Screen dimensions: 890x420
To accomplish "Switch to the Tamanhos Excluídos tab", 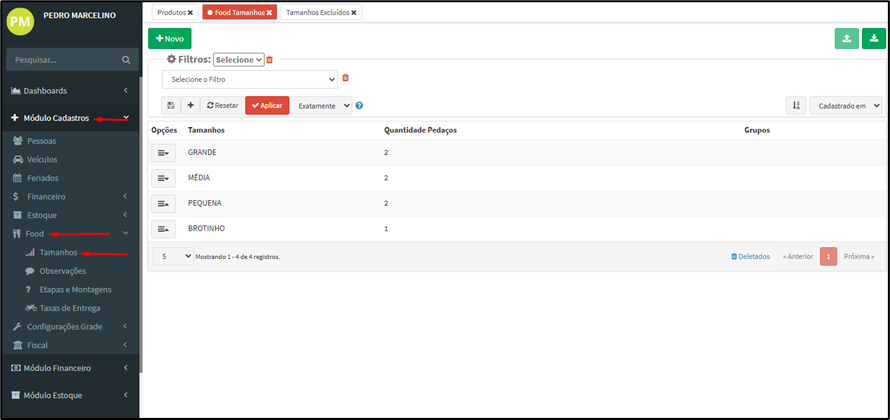I will (x=320, y=12).
